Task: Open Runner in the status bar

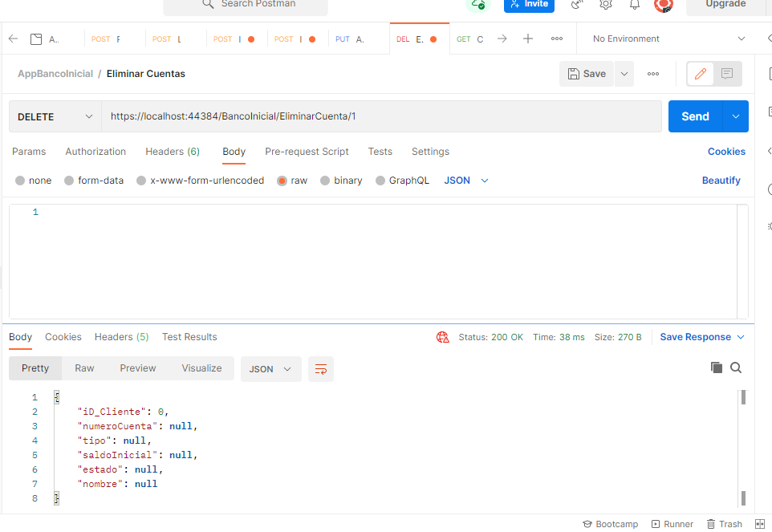Action: pyautogui.click(x=672, y=524)
